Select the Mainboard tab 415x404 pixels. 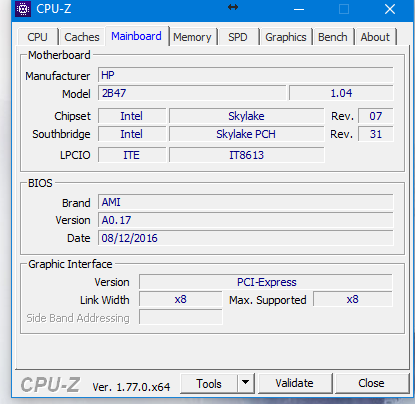point(137,36)
